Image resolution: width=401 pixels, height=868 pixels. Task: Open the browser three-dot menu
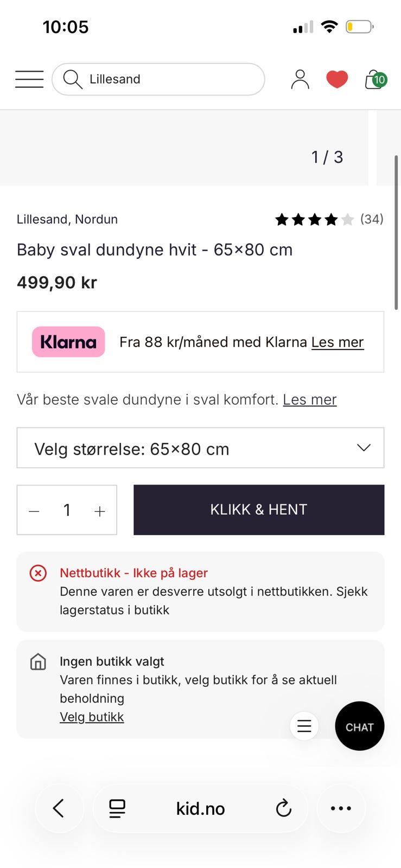(341, 808)
